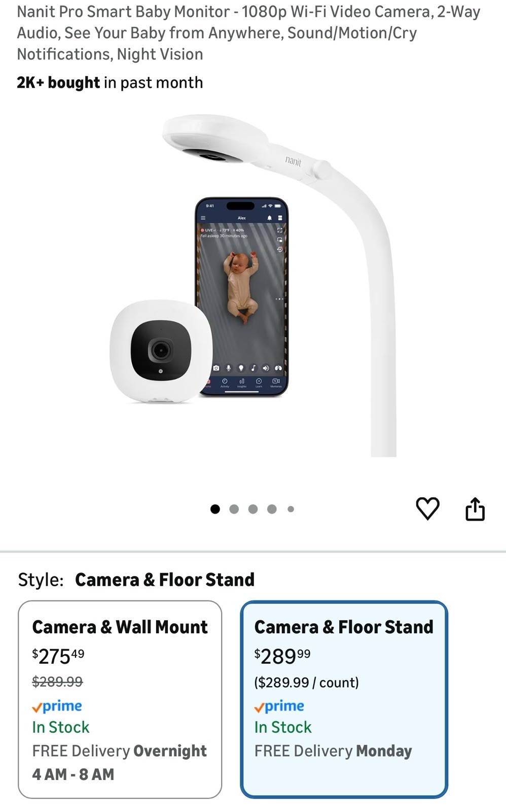The height and width of the screenshot is (812, 506).
Task: Tap the Prime logo in Wall Mount card
Action: pos(57,706)
